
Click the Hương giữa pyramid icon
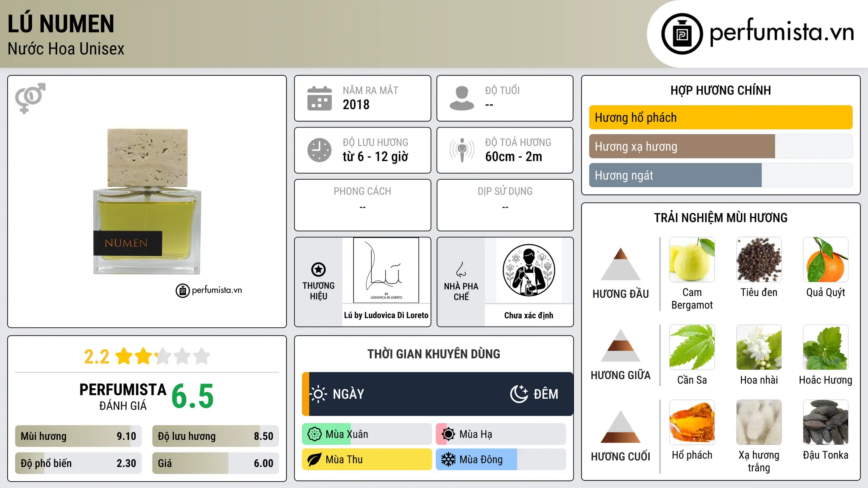click(x=621, y=345)
